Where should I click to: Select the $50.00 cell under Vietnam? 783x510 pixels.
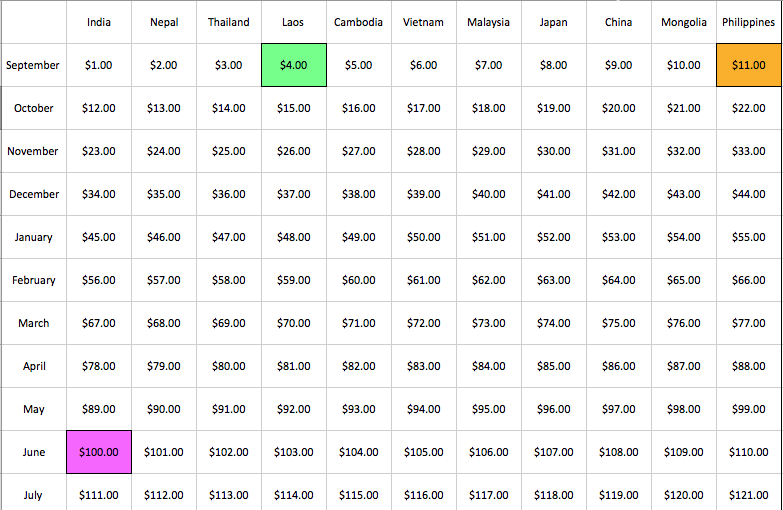tap(423, 237)
